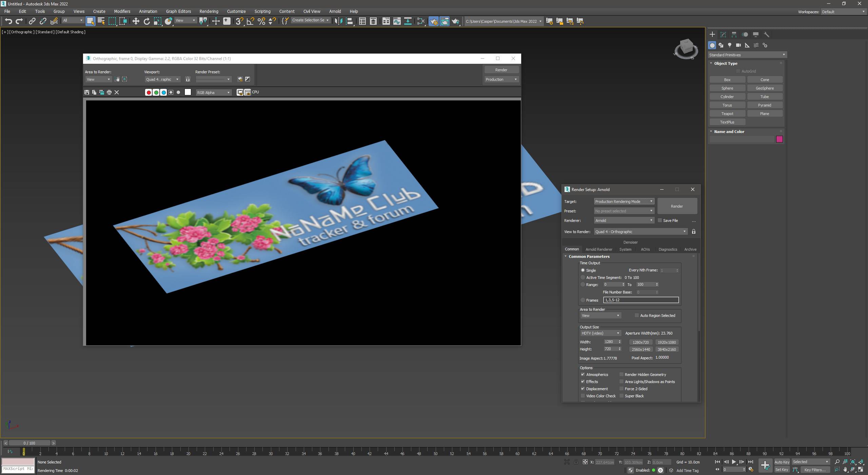868x475 pixels.
Task: Open the View to Render dropdown
Action: click(x=640, y=232)
